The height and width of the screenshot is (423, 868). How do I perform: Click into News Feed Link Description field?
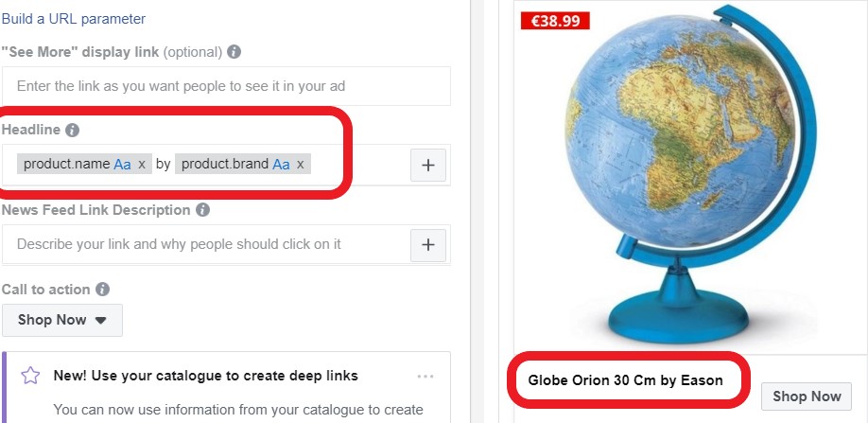click(x=203, y=244)
